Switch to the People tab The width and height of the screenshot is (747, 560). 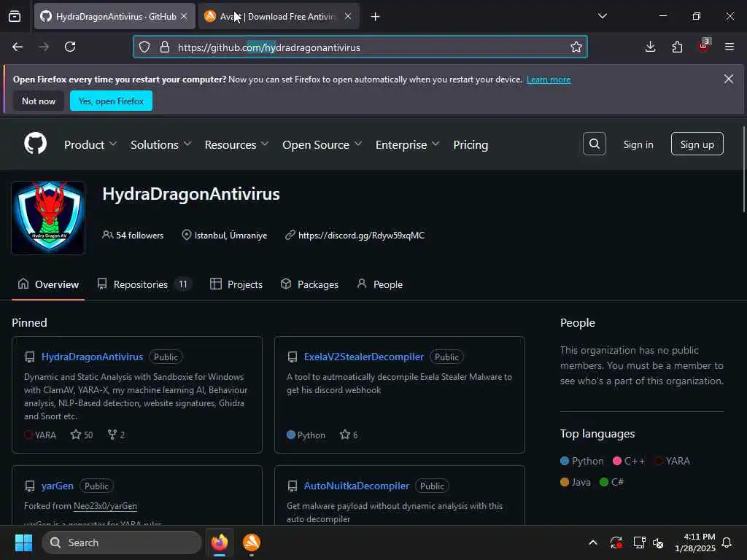coord(379,284)
